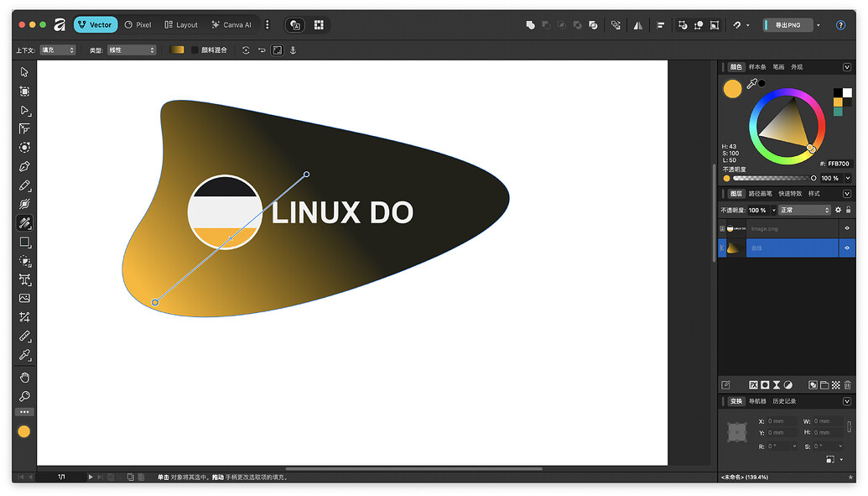Select the Crop tool
Image resolution: width=868 pixels, height=496 pixels.
coord(24,317)
